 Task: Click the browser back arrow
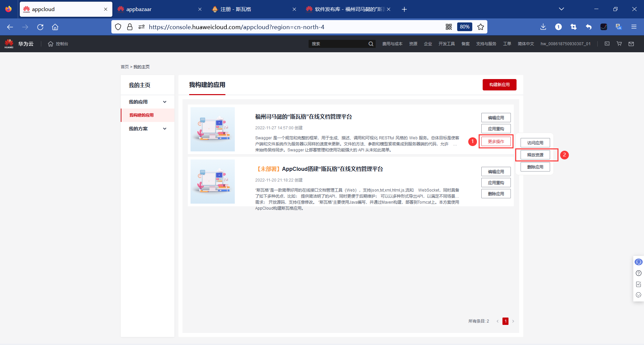(10, 27)
